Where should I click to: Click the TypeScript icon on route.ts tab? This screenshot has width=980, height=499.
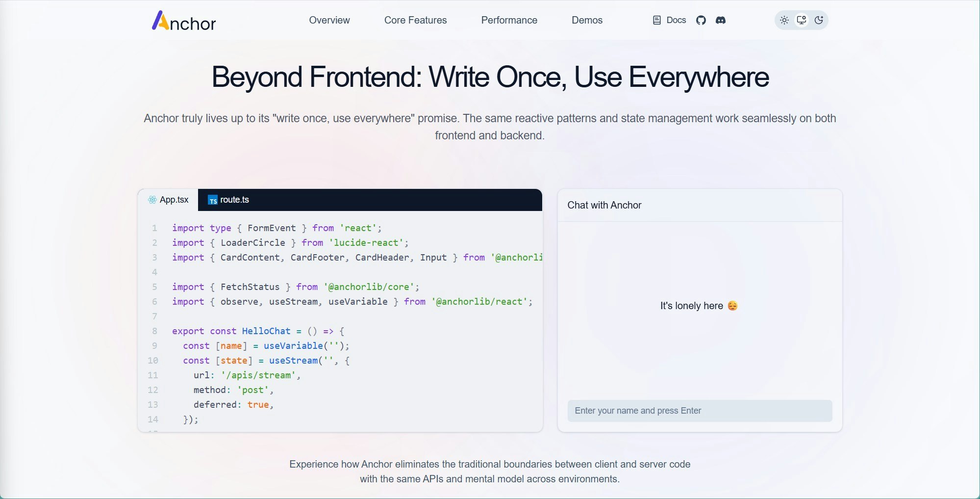click(x=213, y=200)
